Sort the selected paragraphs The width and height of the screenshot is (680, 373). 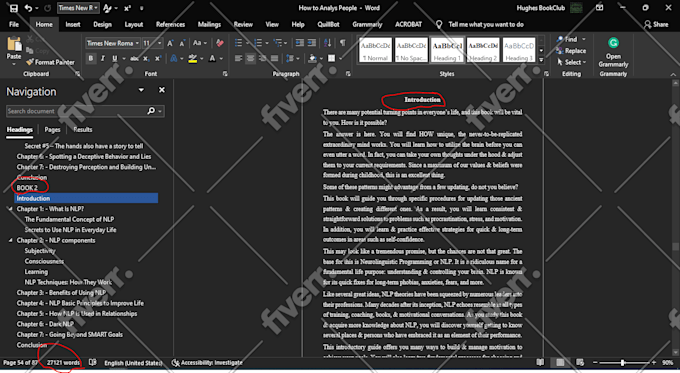[327, 43]
